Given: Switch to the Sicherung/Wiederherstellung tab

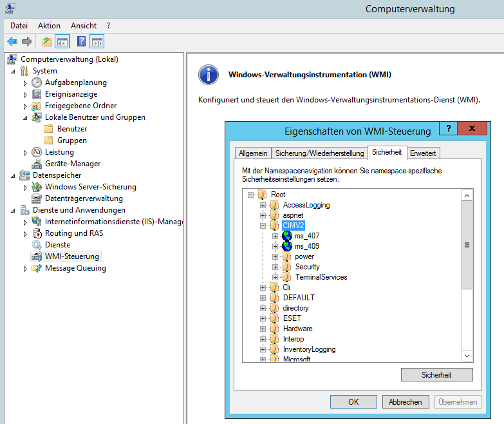Looking at the screenshot, I should click(x=318, y=153).
